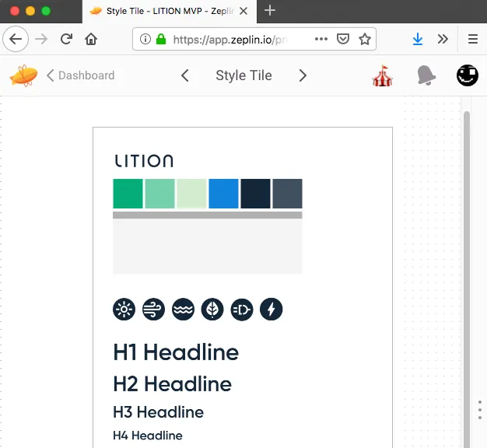Select the medium gray bar swatch

[208, 215]
